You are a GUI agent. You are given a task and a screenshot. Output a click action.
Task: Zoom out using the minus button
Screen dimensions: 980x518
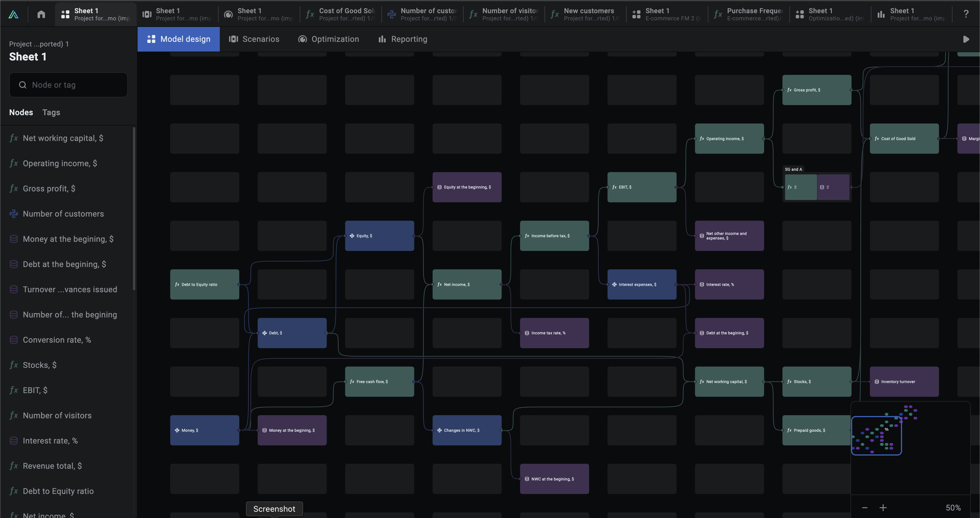865,508
